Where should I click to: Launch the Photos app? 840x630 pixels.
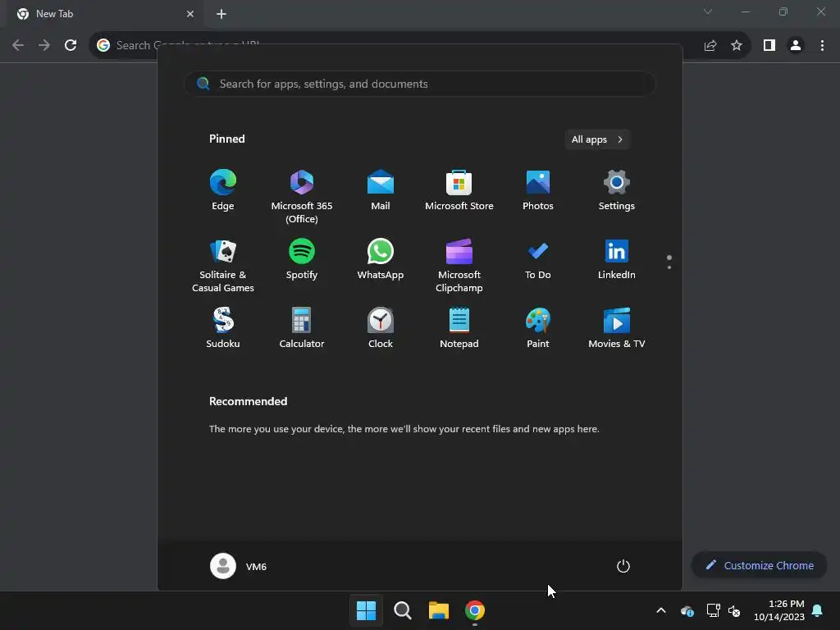pyautogui.click(x=538, y=190)
